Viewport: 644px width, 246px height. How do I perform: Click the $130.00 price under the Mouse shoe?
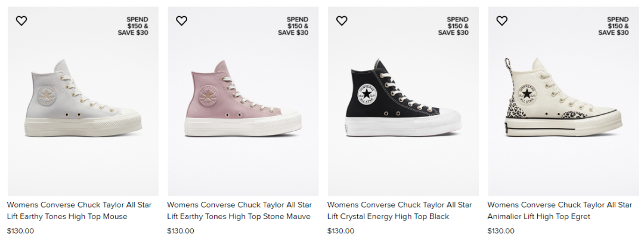[20, 231]
